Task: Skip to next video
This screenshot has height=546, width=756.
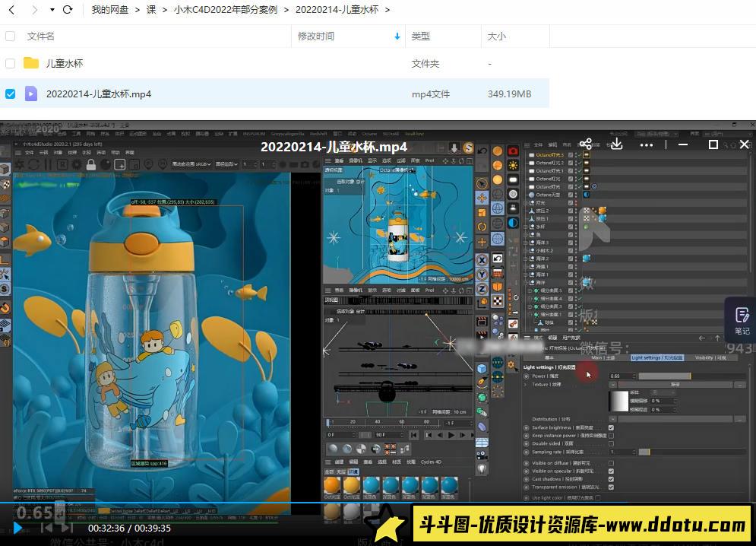Action: (67, 528)
